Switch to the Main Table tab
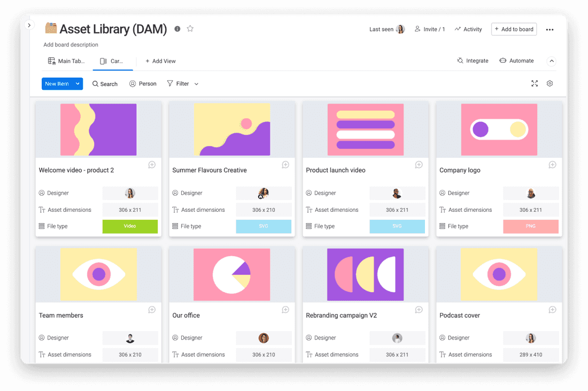Screen dimensions: 588x391 tap(66, 61)
